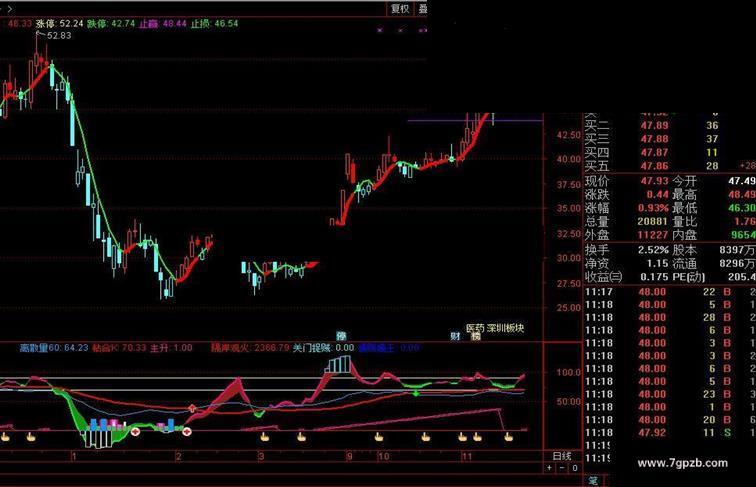Click the 复权 button in top bar
This screenshot has height=487, width=756.
(x=400, y=8)
